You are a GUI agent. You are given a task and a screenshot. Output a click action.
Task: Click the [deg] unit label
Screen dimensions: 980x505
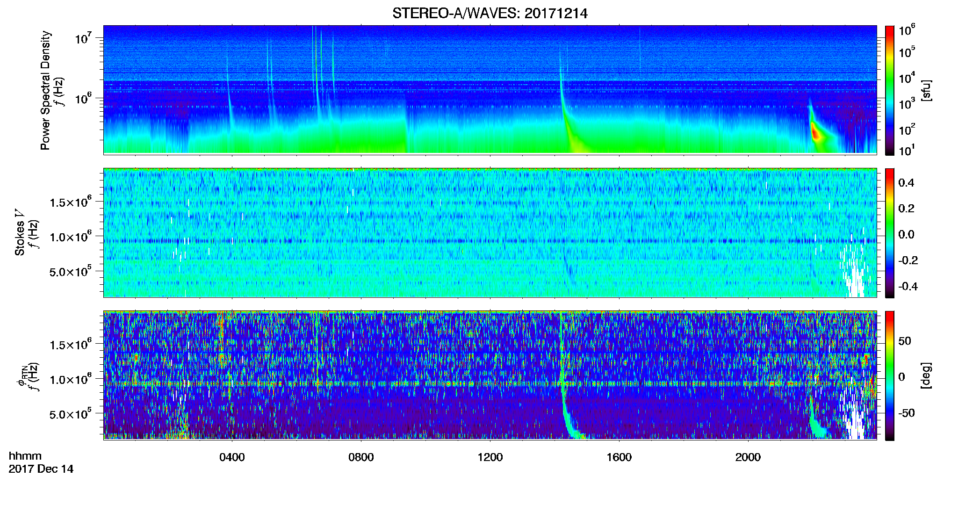click(x=926, y=375)
